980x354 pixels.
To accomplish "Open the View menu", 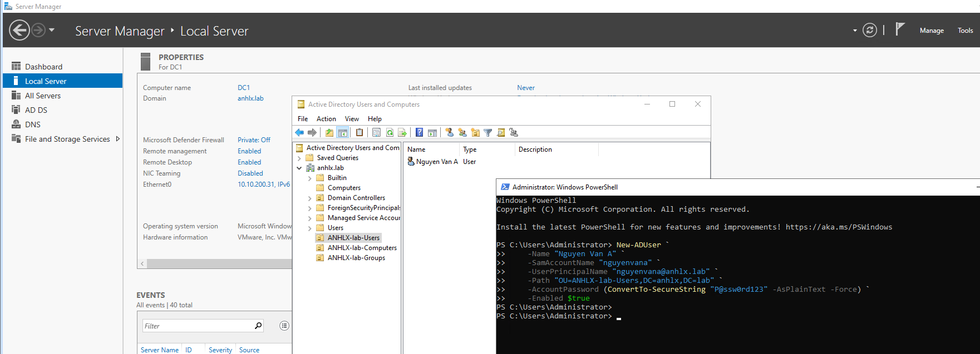I will 352,119.
